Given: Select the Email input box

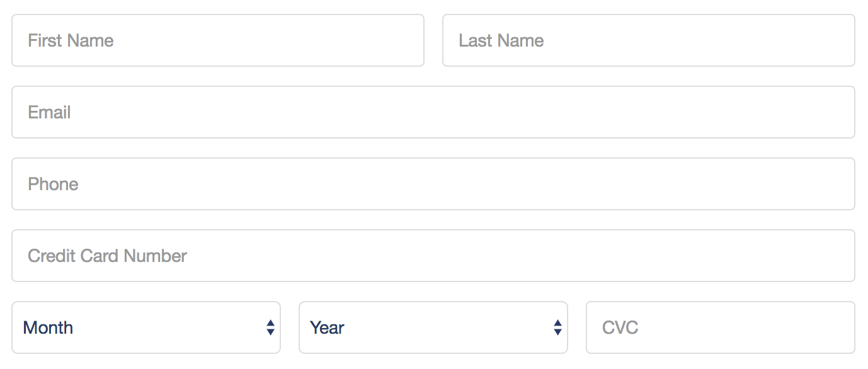Looking at the screenshot, I should [x=433, y=112].
